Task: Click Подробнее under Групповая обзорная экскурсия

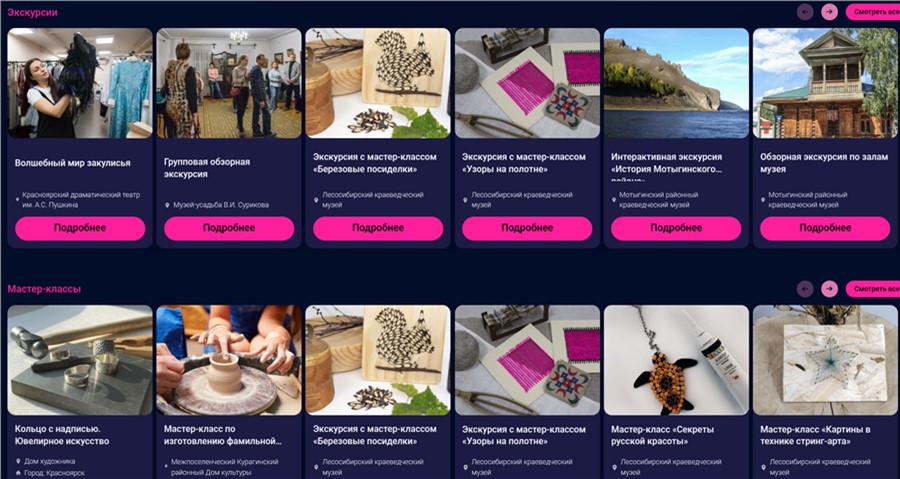Action: pyautogui.click(x=229, y=228)
